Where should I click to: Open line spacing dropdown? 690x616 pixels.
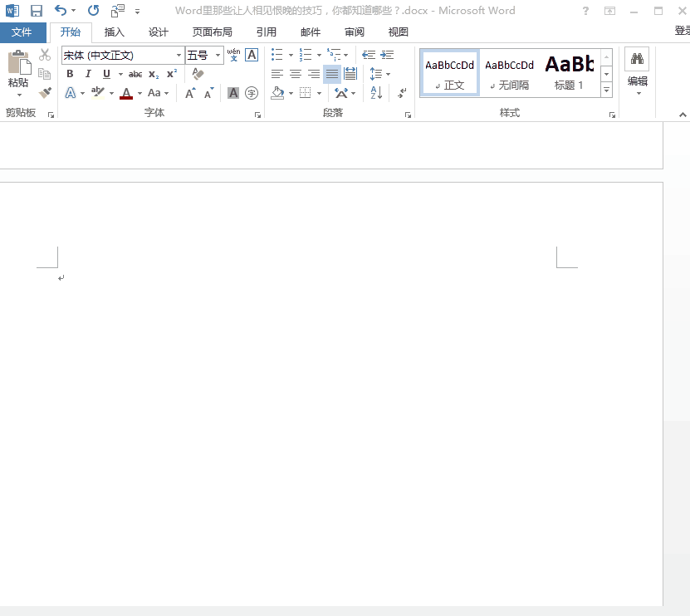[380, 74]
